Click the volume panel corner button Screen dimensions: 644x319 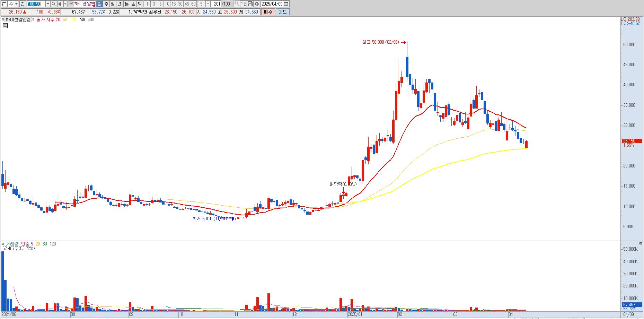coord(641,243)
